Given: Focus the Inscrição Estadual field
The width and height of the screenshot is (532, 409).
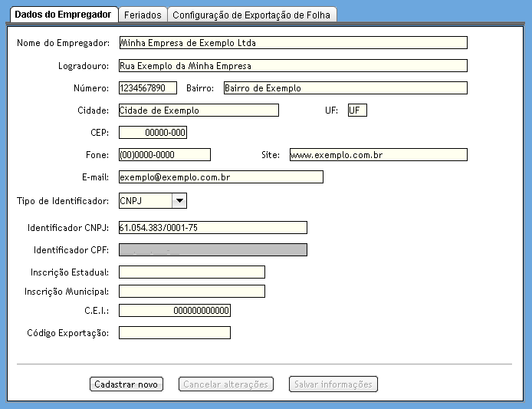Looking at the screenshot, I should pos(192,272).
